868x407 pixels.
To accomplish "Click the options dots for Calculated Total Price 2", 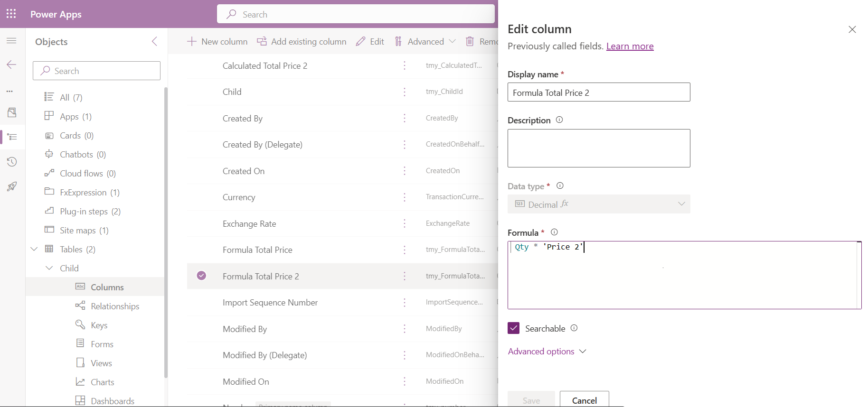I will pos(405,65).
